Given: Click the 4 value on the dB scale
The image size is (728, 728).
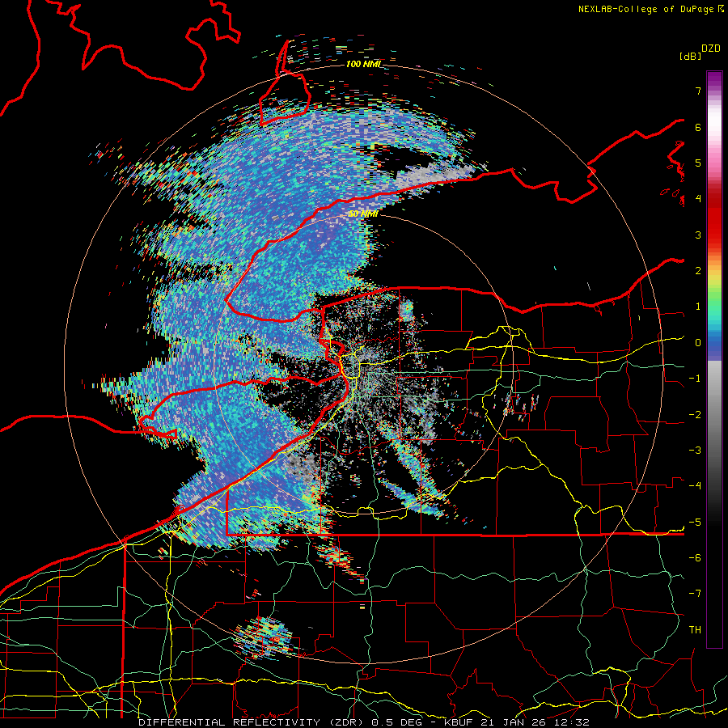Looking at the screenshot, I should pos(698,199).
